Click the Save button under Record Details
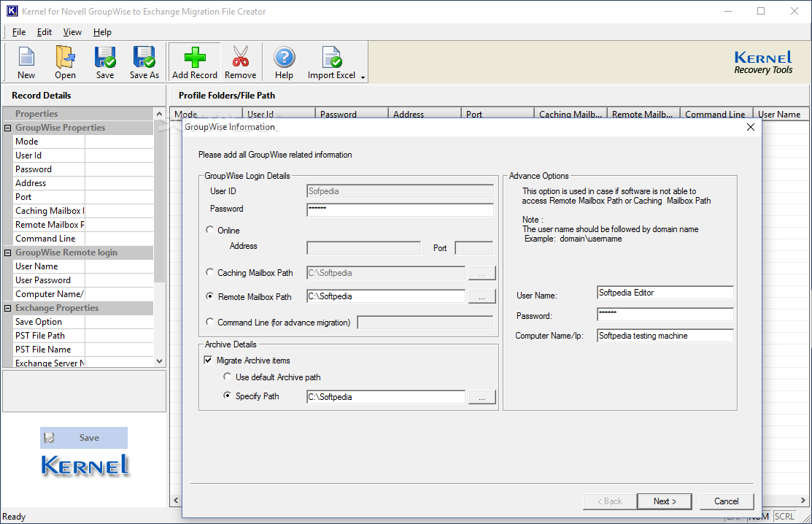The image size is (812, 524). coord(84,438)
